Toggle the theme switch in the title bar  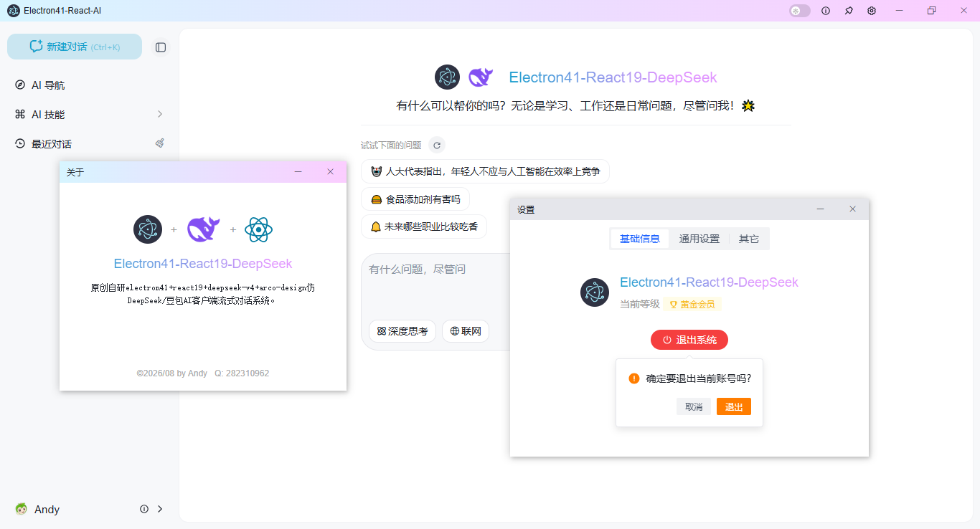[799, 11]
